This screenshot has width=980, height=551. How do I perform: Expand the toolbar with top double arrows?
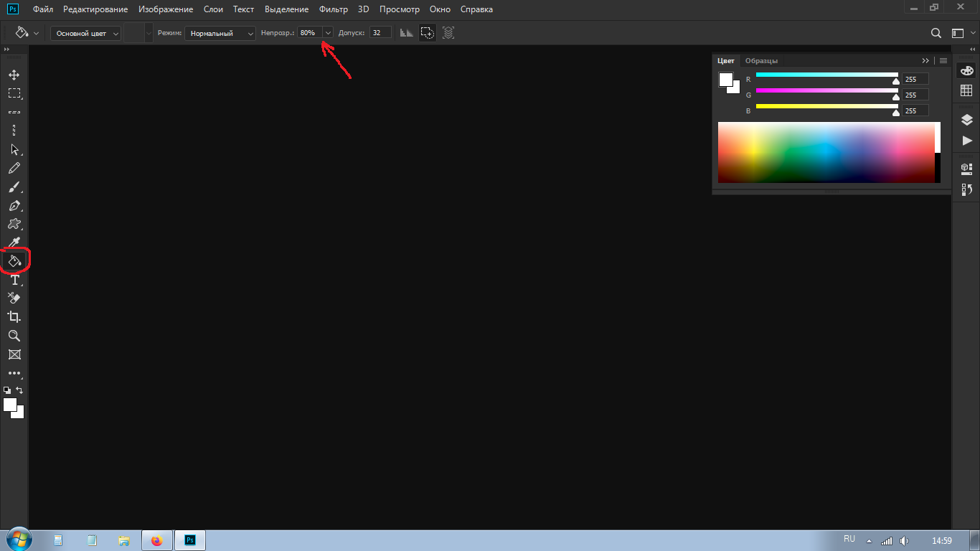(6, 49)
